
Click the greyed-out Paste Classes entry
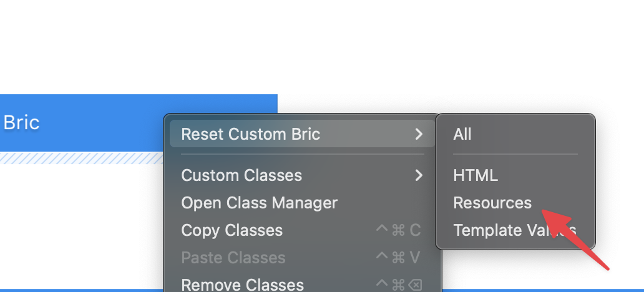(233, 258)
